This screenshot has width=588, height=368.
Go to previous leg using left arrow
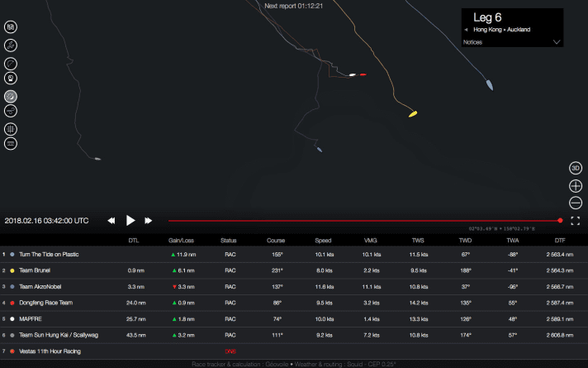click(467, 30)
